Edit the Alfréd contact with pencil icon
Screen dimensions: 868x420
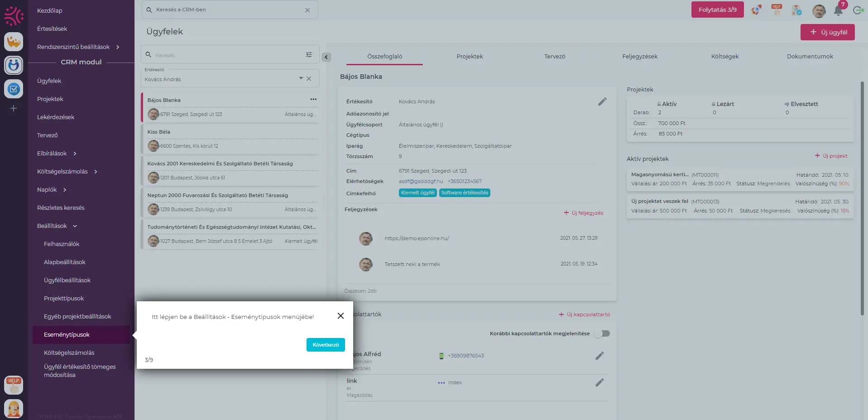tap(599, 356)
